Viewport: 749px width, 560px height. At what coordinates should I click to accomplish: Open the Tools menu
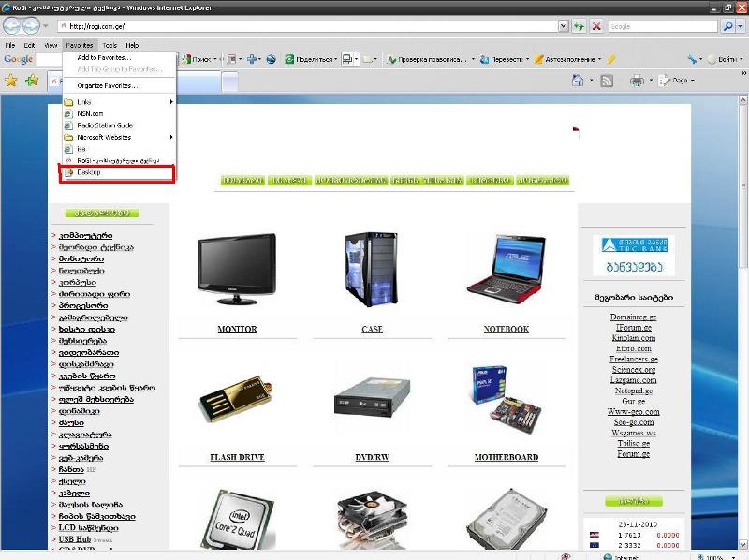click(x=110, y=45)
